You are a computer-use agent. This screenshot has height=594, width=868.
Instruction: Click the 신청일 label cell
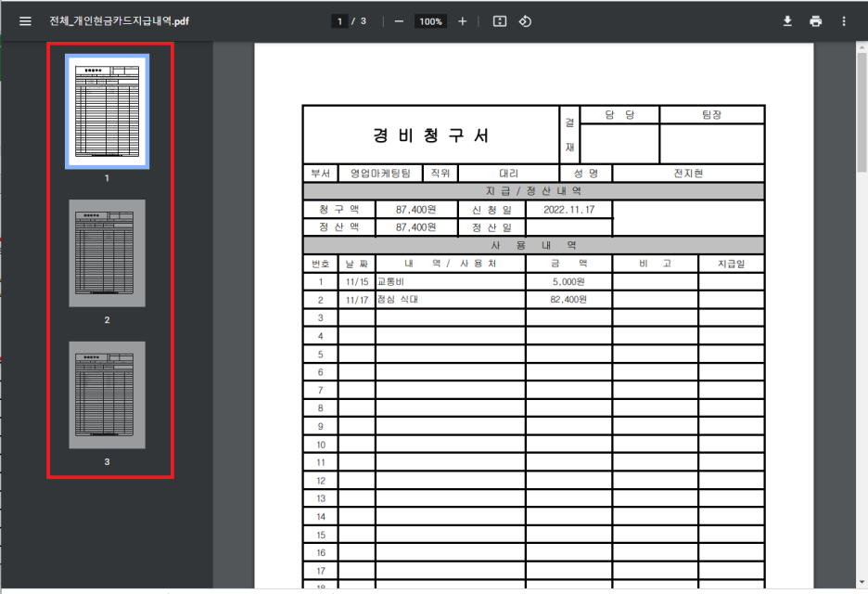(x=491, y=210)
